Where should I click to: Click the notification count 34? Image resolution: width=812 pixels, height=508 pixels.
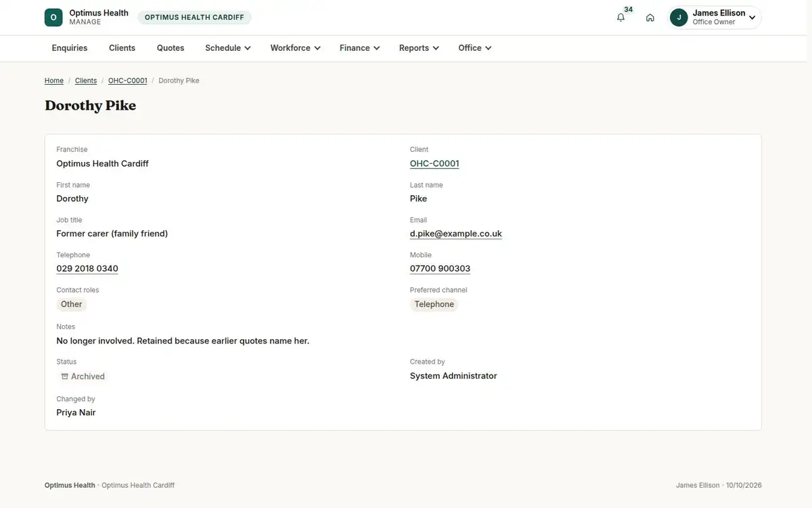pyautogui.click(x=629, y=9)
